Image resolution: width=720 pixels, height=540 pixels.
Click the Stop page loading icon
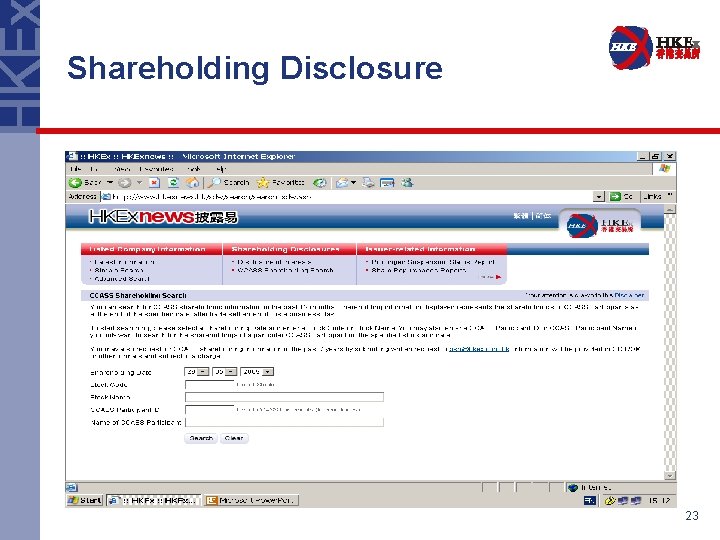tap(155, 183)
